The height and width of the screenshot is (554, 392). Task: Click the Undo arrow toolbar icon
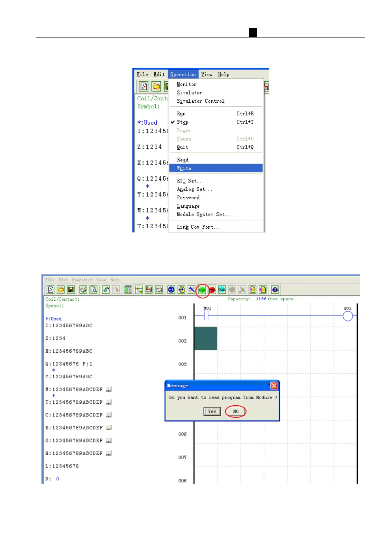(x=106, y=290)
